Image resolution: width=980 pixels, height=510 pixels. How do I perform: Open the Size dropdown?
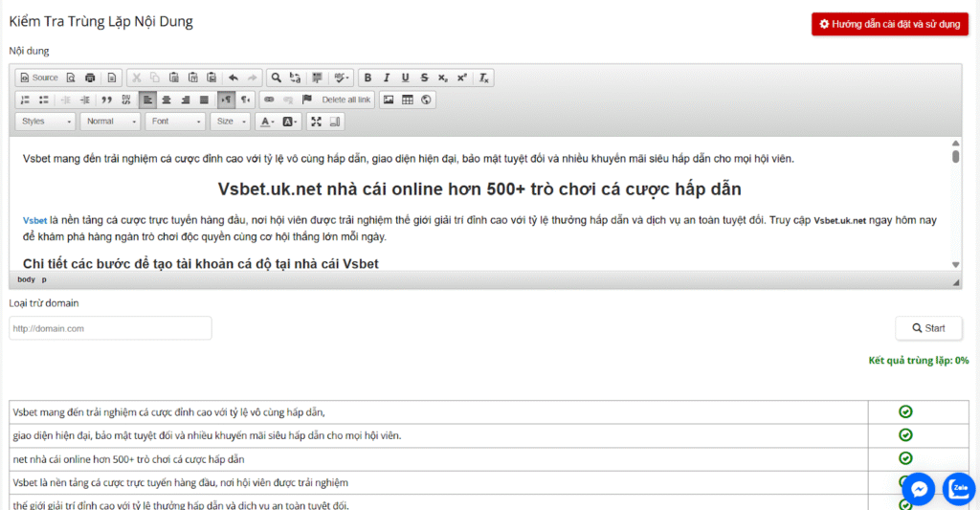click(x=232, y=122)
